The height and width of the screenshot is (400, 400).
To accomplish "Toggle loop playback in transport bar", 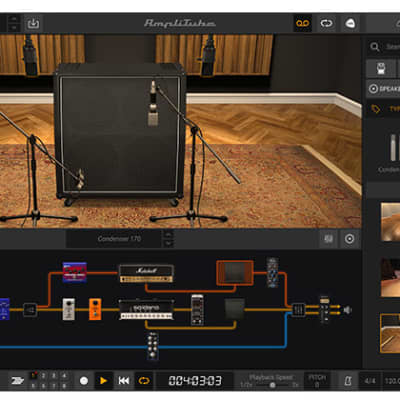I will tap(144, 380).
